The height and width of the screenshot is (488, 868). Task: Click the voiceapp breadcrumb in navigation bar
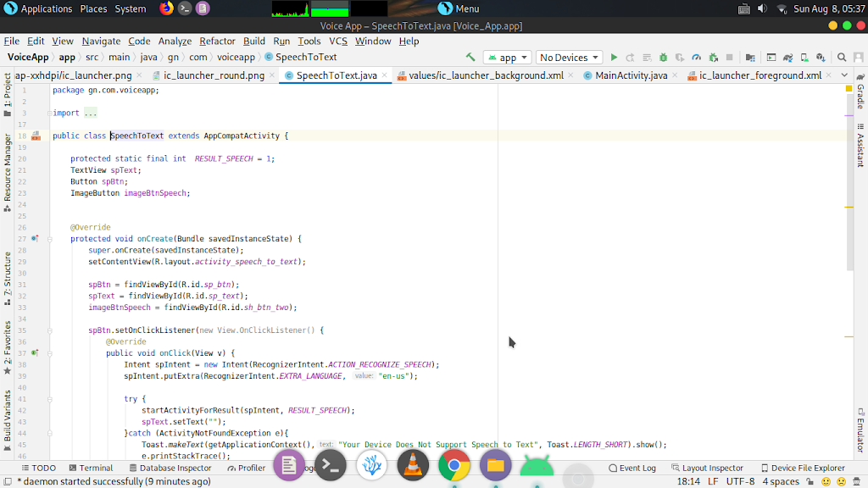[x=236, y=57]
